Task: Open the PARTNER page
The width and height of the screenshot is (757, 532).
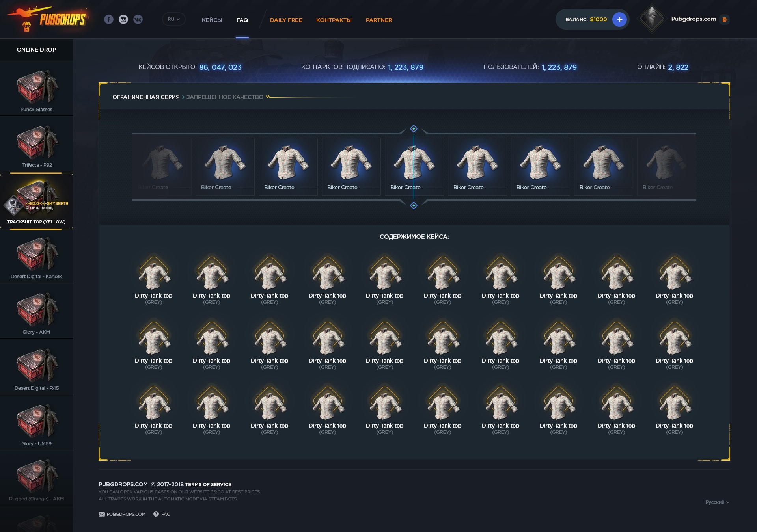Action: 378,20
